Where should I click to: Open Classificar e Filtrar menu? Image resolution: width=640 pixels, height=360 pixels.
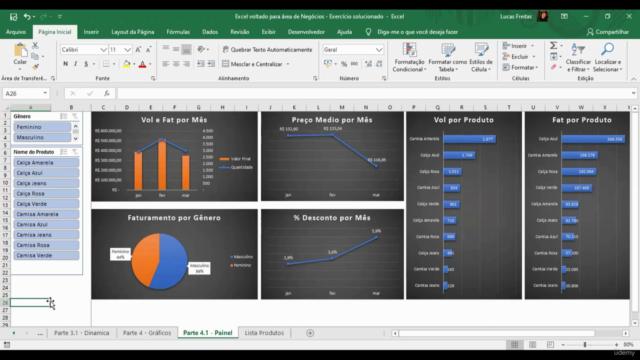(578, 58)
